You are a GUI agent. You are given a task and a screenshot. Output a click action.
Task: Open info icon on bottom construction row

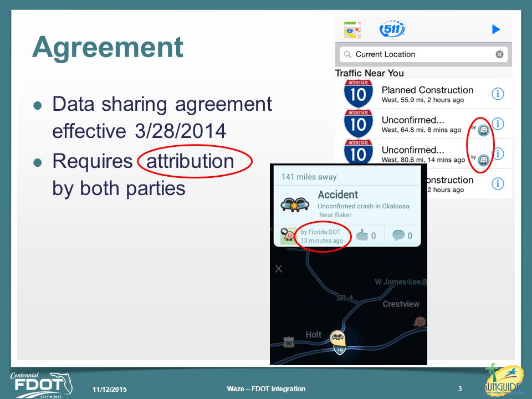pyautogui.click(x=498, y=183)
